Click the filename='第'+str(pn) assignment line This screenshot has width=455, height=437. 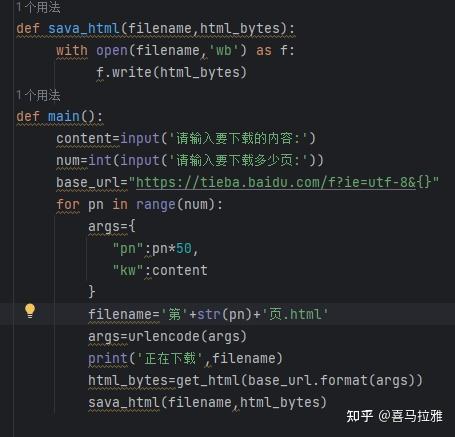point(208,314)
